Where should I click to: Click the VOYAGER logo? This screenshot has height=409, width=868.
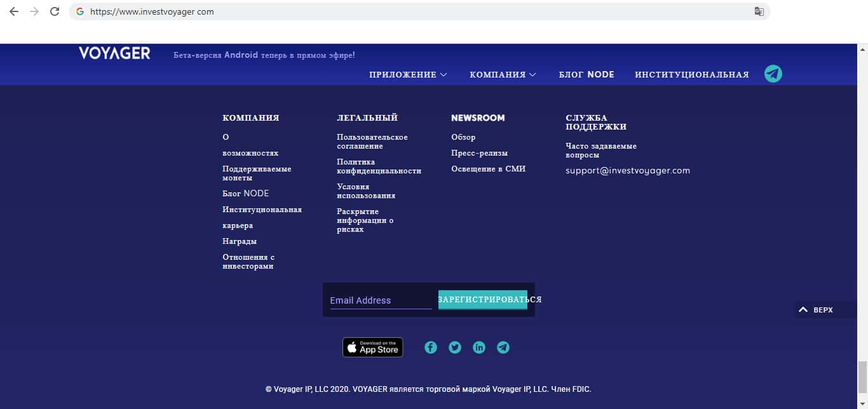click(114, 53)
